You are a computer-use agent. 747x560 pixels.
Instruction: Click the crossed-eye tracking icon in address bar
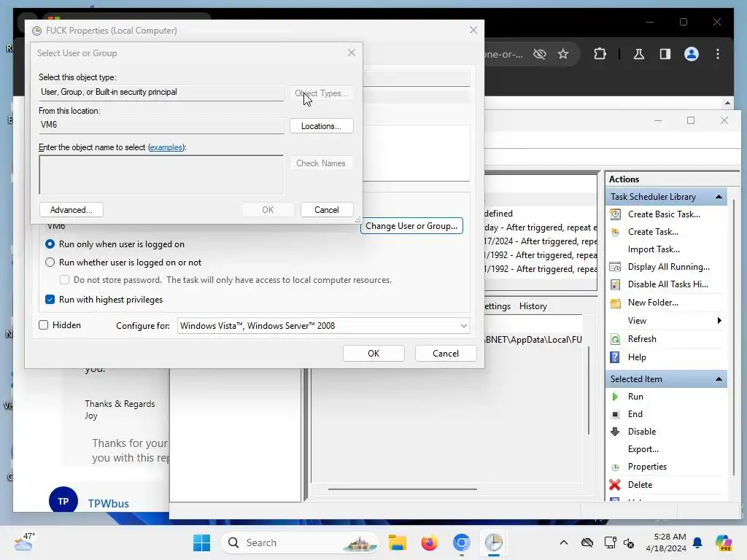(x=539, y=54)
